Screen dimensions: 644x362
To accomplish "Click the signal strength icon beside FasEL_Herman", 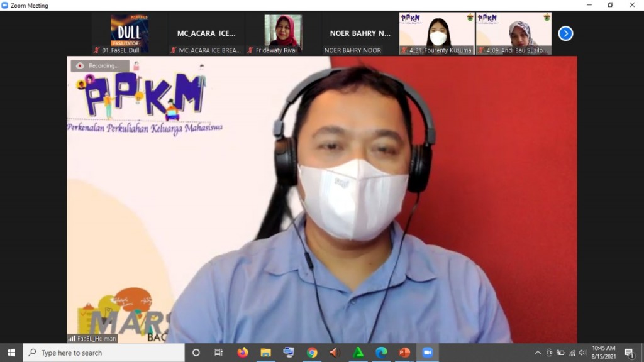I will (x=72, y=338).
